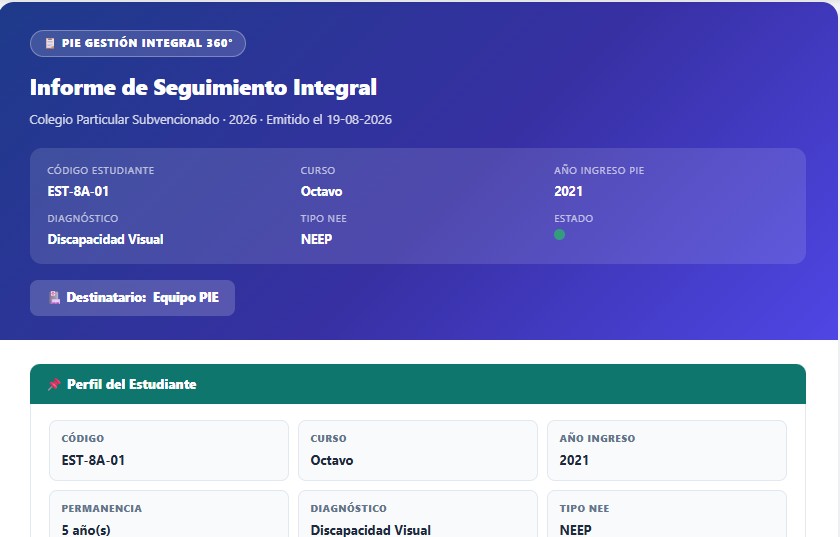Viewport: 840px width, 537px height.
Task: Click the Perfil del Estudiante section header
Action: click(418, 384)
